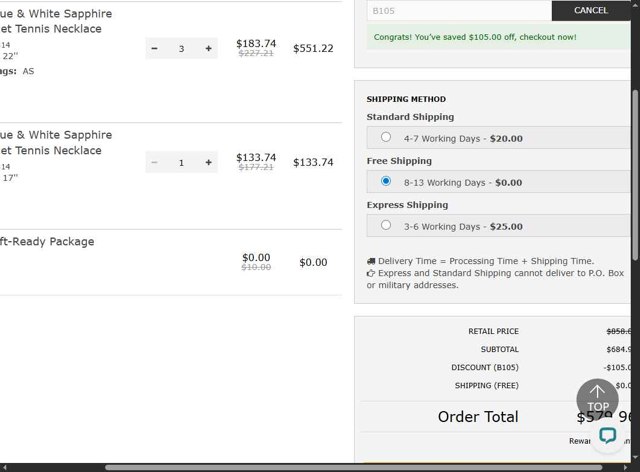Click the Gift-Ready Package item name
Screen dimensions: 640x472
click(47, 241)
